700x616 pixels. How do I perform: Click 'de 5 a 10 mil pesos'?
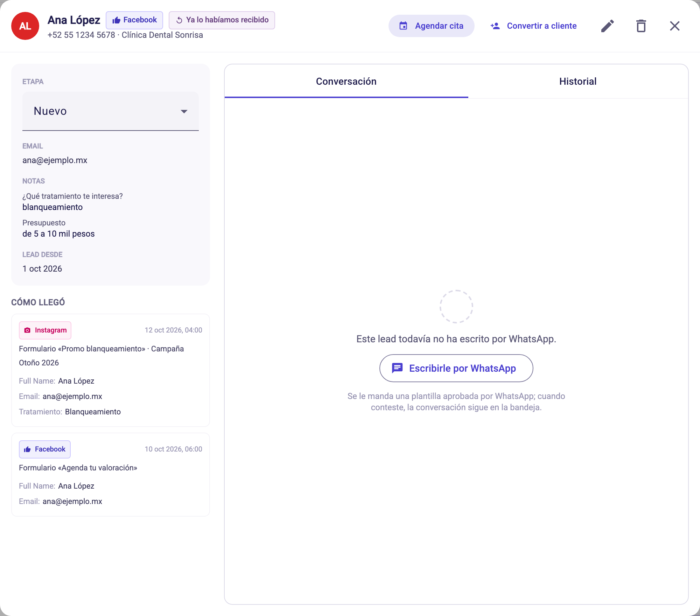[58, 234]
